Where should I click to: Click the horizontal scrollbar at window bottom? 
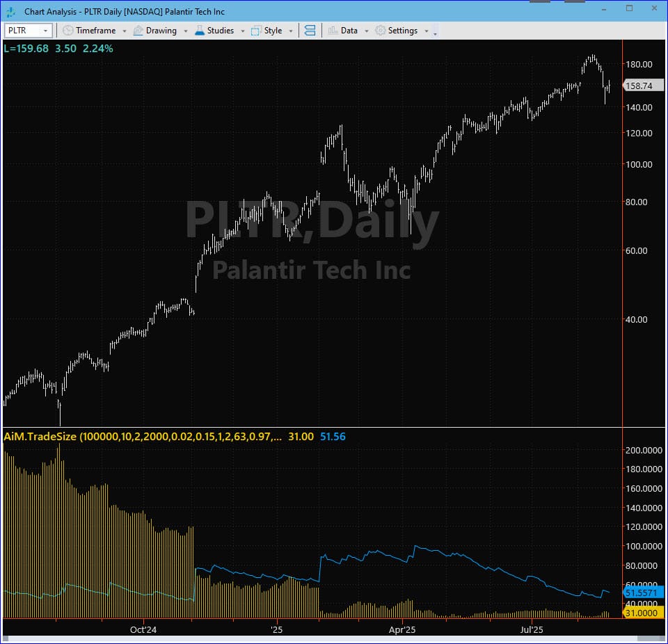coord(333,639)
